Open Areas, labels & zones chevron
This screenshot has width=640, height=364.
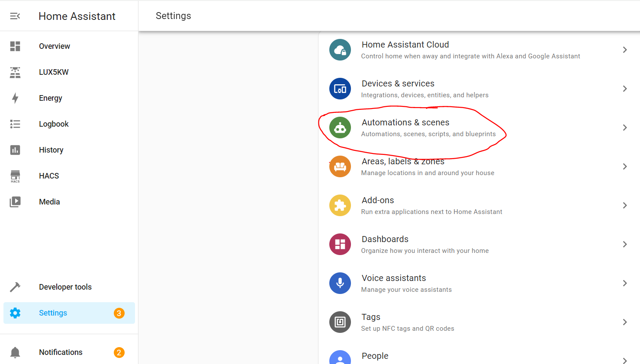pos(625,166)
